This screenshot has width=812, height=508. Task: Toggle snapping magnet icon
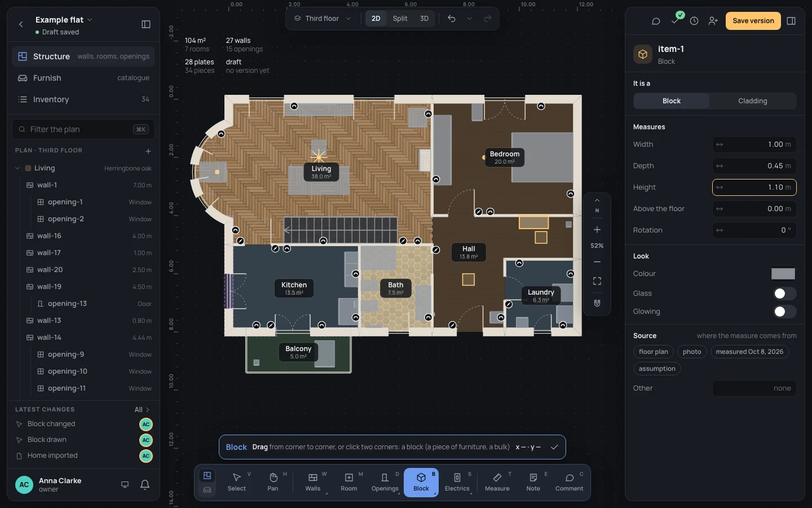(x=597, y=303)
